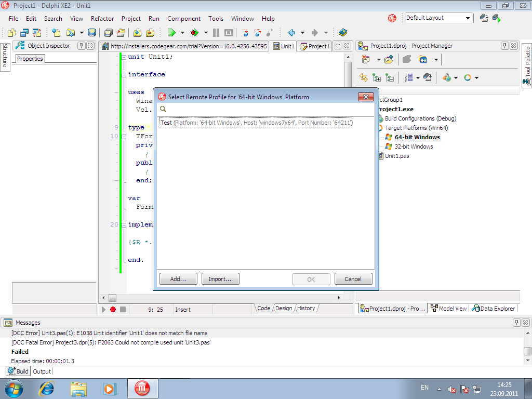Collapse the implementation section fold marker
Viewport: 532px width, 399px height.
124,225
